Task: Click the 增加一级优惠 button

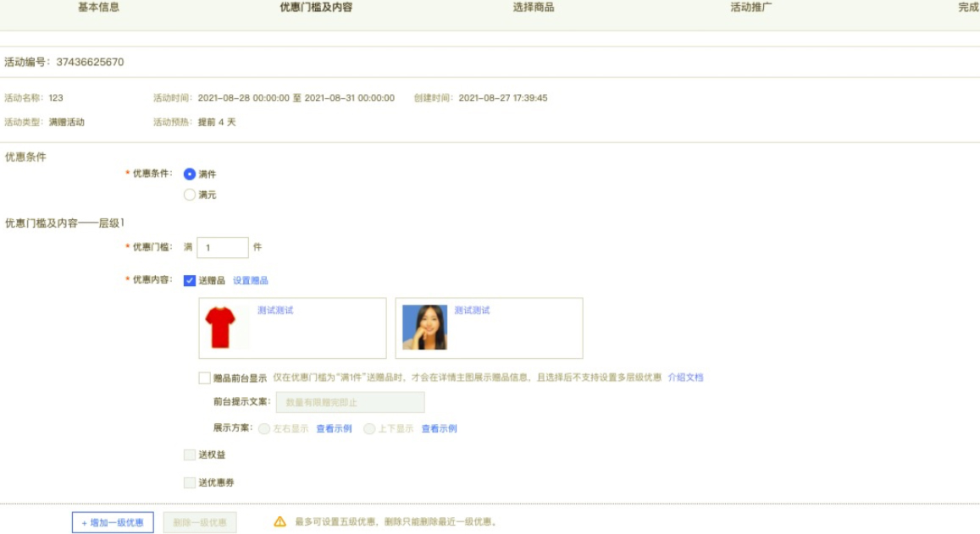Action: [x=113, y=523]
